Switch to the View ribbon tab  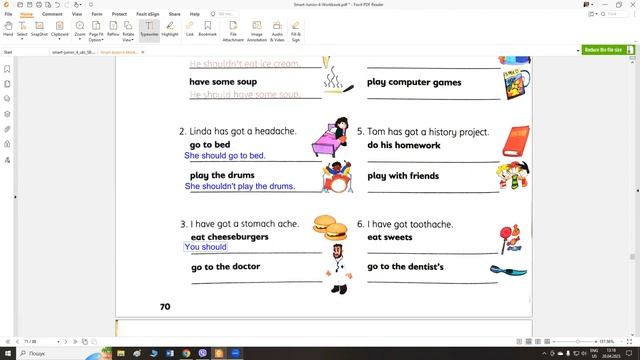tap(77, 14)
